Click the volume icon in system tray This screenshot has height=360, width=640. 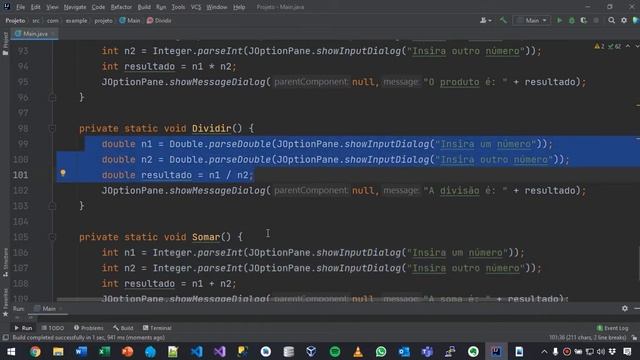click(x=601, y=351)
